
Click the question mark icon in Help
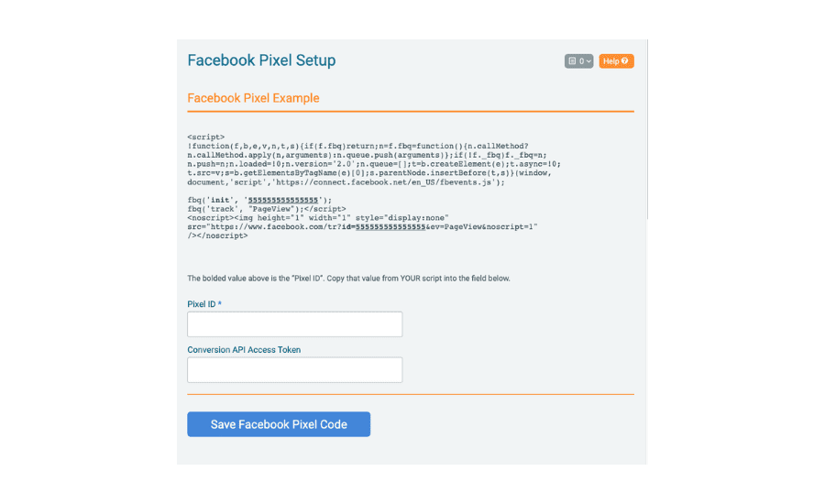coord(624,61)
